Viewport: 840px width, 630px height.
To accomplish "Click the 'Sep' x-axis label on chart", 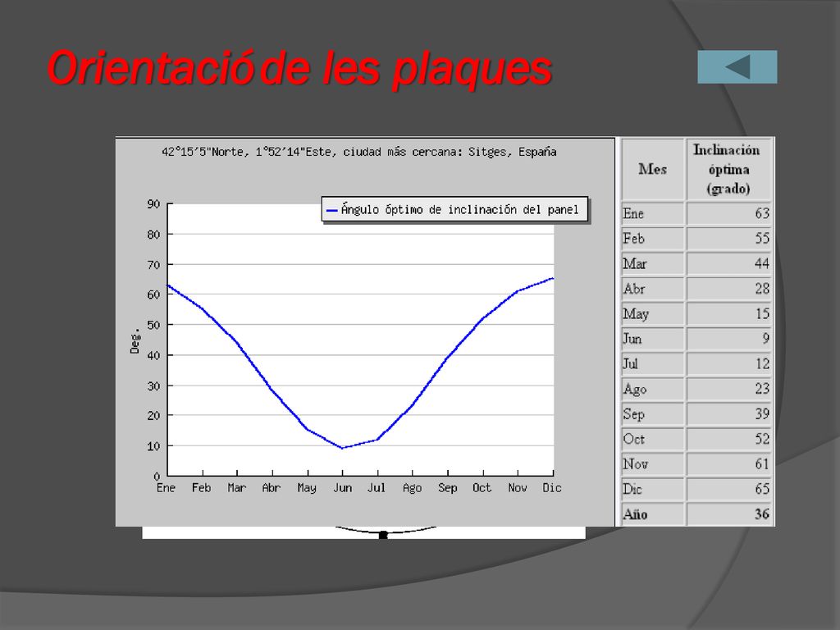I will point(447,488).
